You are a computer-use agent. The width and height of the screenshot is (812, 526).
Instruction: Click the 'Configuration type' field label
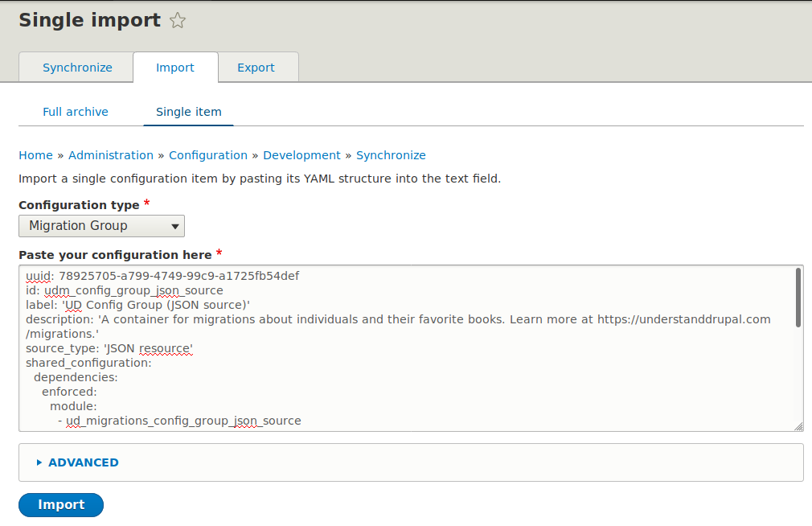point(79,205)
